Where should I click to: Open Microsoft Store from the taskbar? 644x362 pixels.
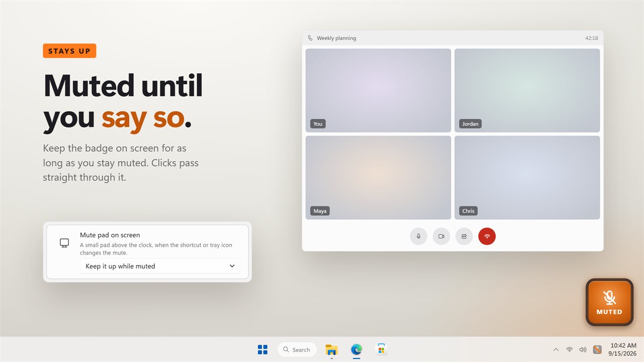(381, 349)
